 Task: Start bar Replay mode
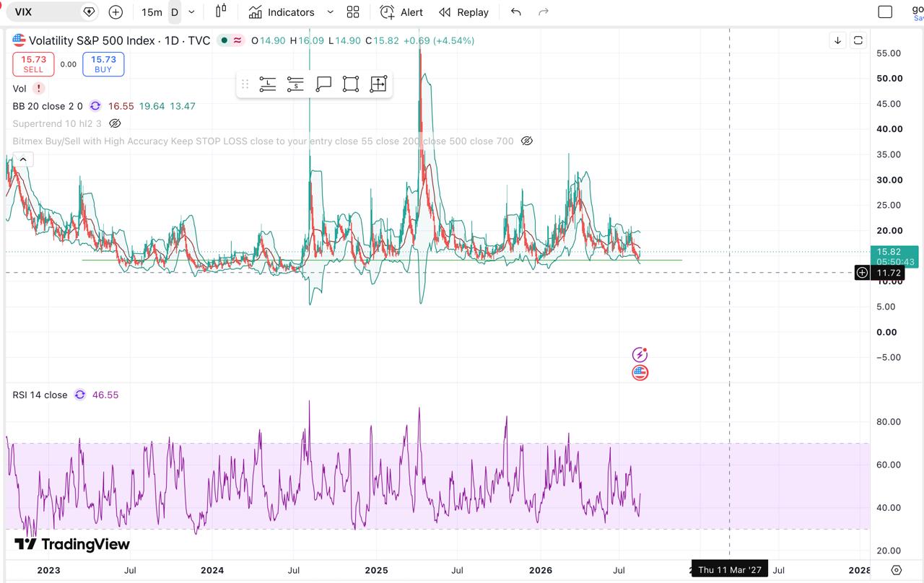click(464, 12)
